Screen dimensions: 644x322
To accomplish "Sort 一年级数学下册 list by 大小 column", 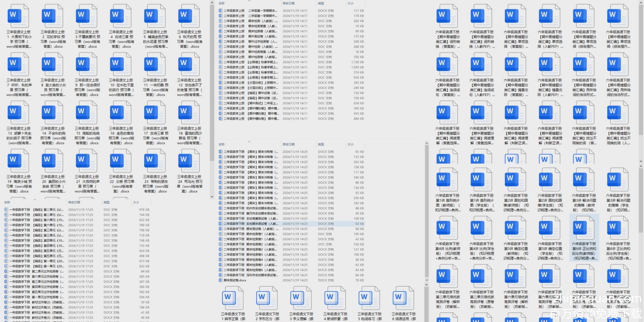I will (136, 203).
